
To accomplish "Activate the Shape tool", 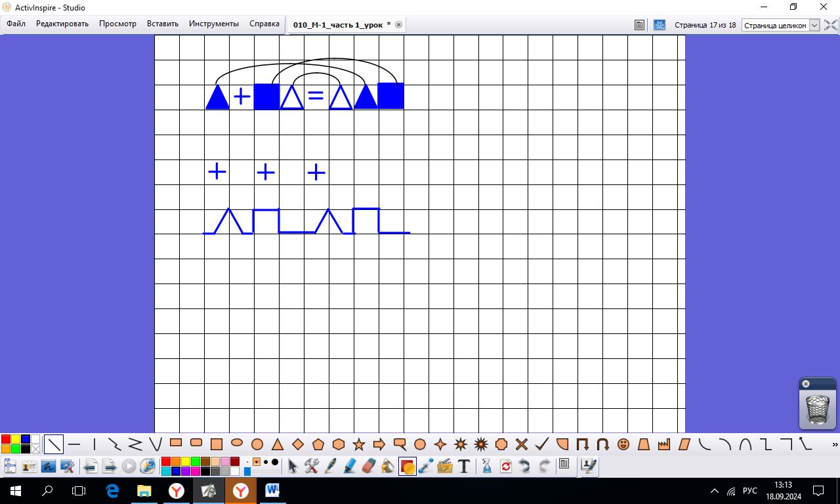I will pos(408,466).
